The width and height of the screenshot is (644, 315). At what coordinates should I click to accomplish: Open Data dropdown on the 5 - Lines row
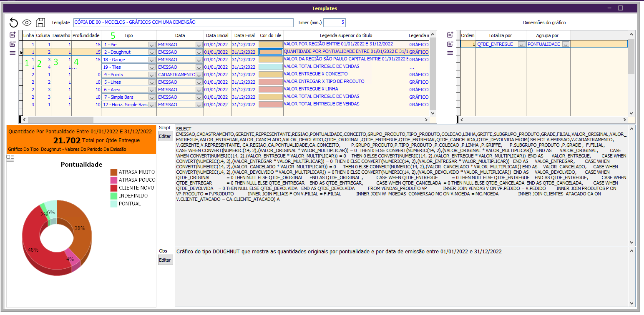(199, 82)
